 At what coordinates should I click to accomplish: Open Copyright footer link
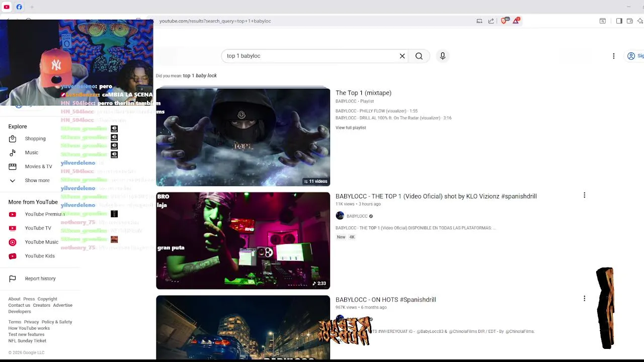[x=47, y=299]
